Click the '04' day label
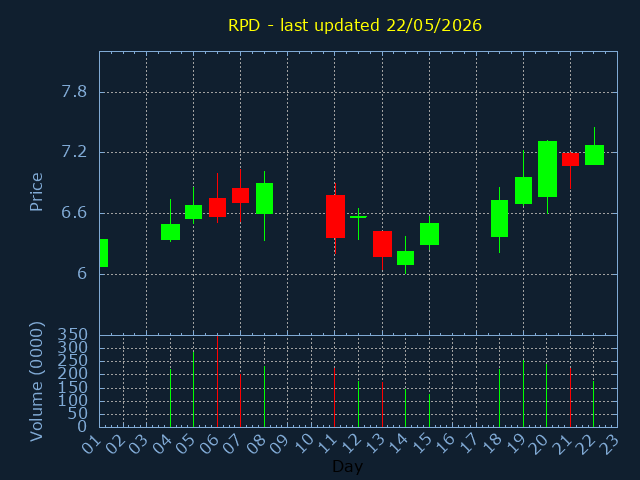640x480 pixels. [x=162, y=444]
